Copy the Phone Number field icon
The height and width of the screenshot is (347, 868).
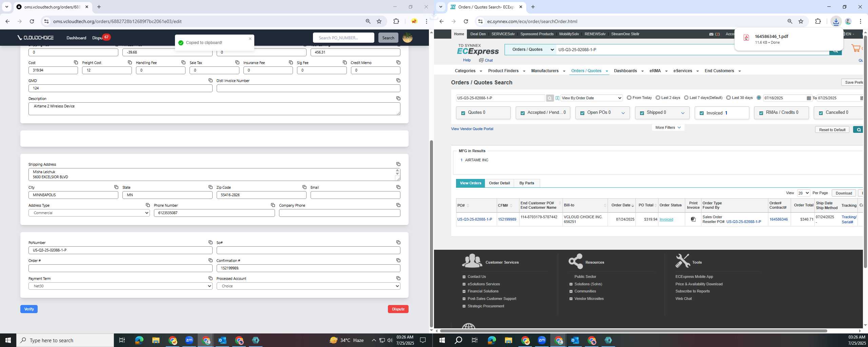tap(273, 205)
